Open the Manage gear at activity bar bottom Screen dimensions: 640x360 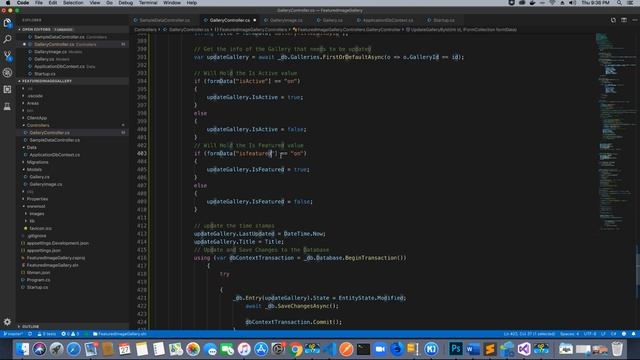(7, 322)
